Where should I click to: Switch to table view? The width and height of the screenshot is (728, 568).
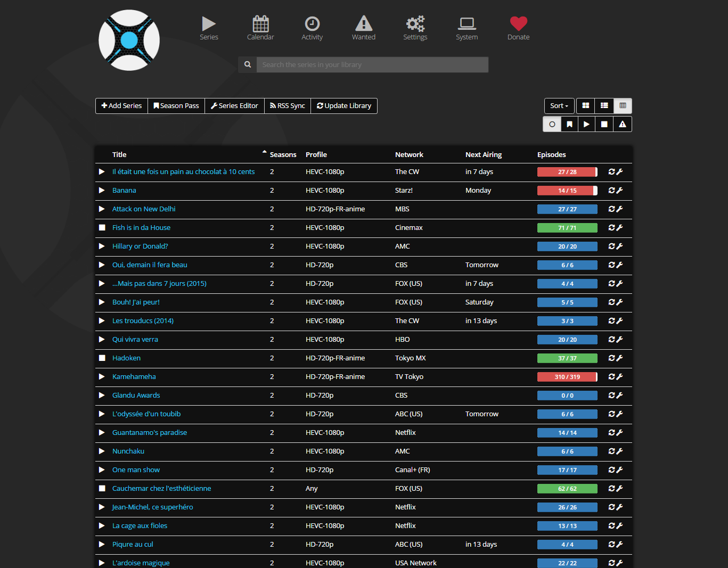(x=623, y=106)
